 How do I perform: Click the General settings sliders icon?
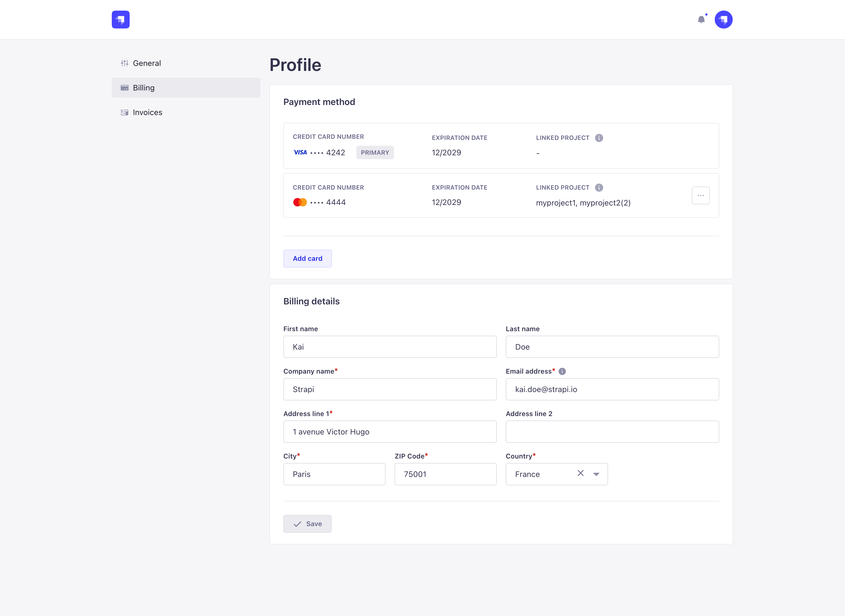[x=124, y=63]
